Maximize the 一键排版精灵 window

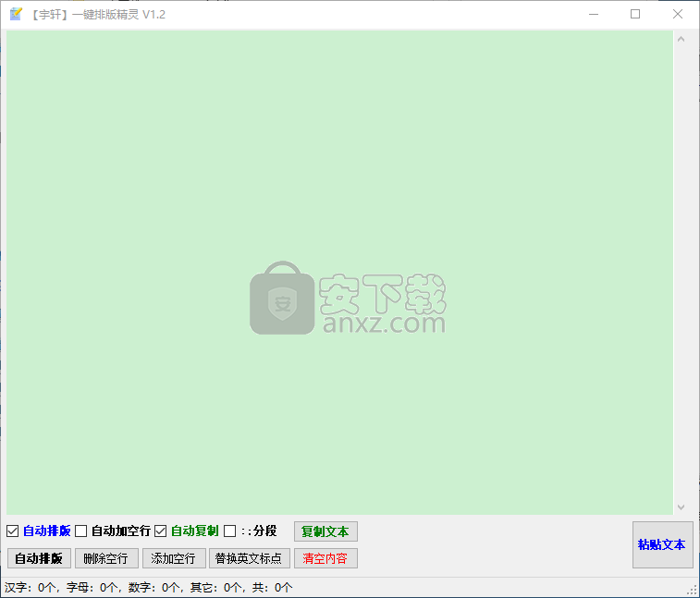pos(635,14)
